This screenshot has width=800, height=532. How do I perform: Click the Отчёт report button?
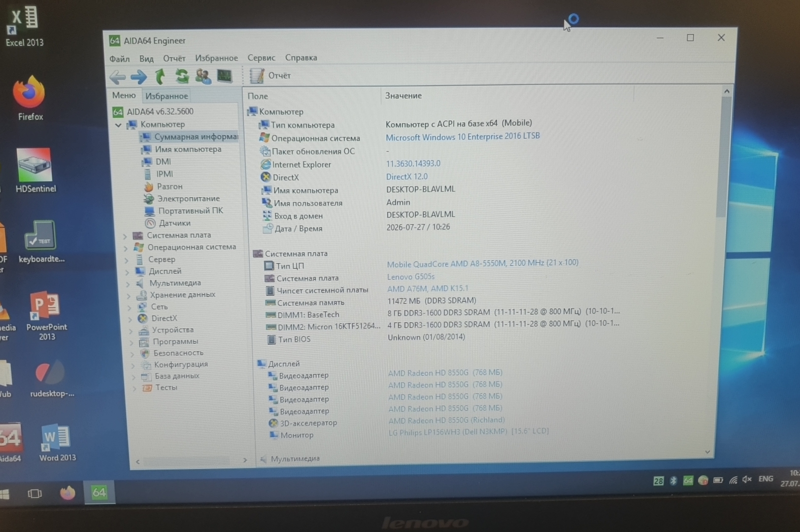[270, 75]
